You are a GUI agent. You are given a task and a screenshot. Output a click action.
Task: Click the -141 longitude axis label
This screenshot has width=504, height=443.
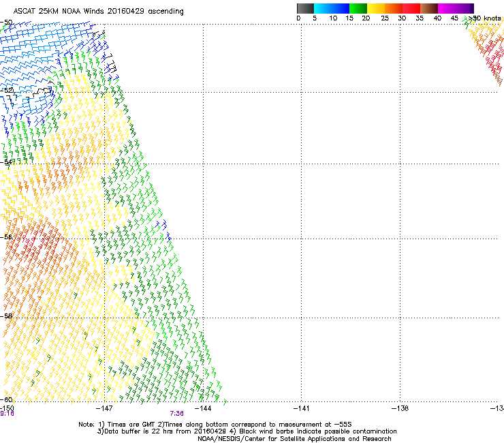pos(301,408)
